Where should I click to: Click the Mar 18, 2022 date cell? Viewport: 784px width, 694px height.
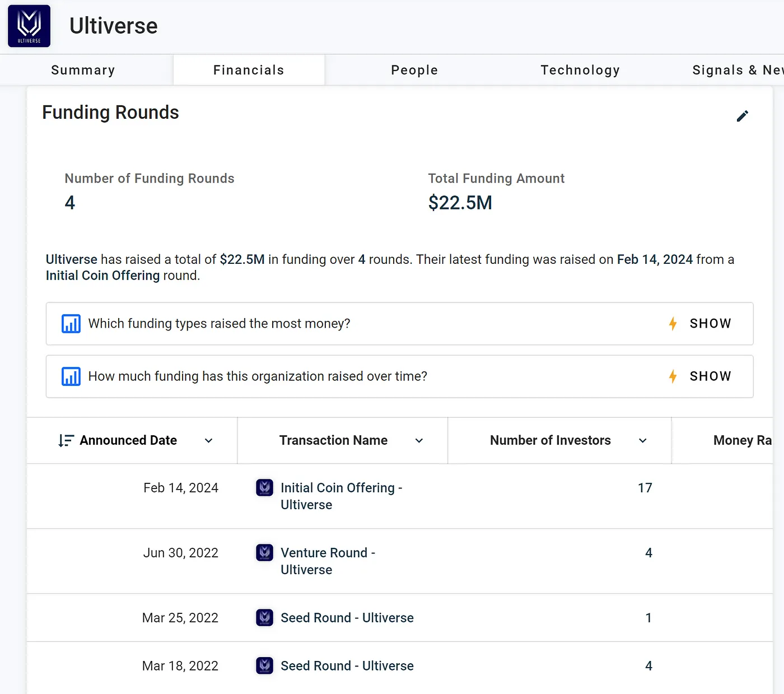tap(180, 666)
